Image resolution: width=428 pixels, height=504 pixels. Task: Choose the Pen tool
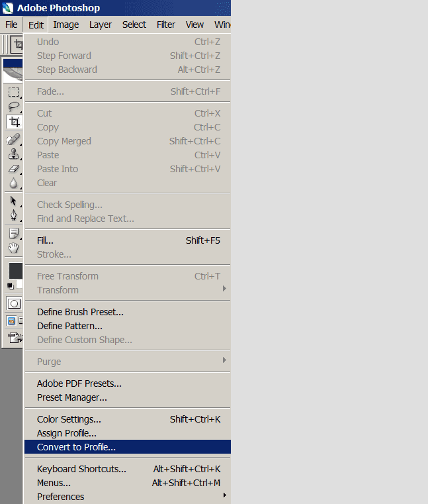13,215
